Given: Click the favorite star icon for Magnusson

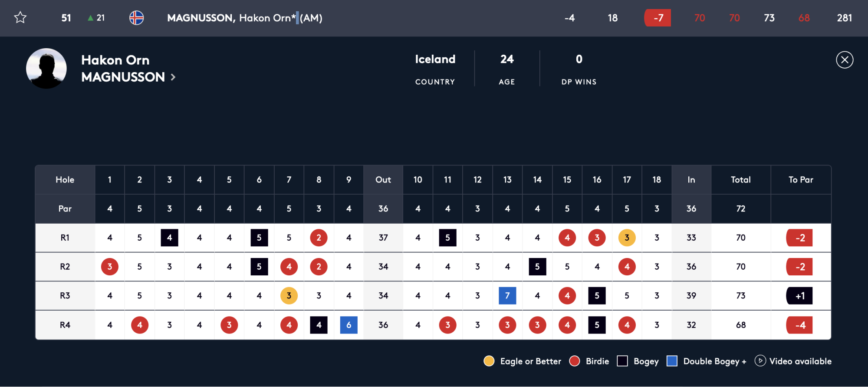Looking at the screenshot, I should coord(20,18).
